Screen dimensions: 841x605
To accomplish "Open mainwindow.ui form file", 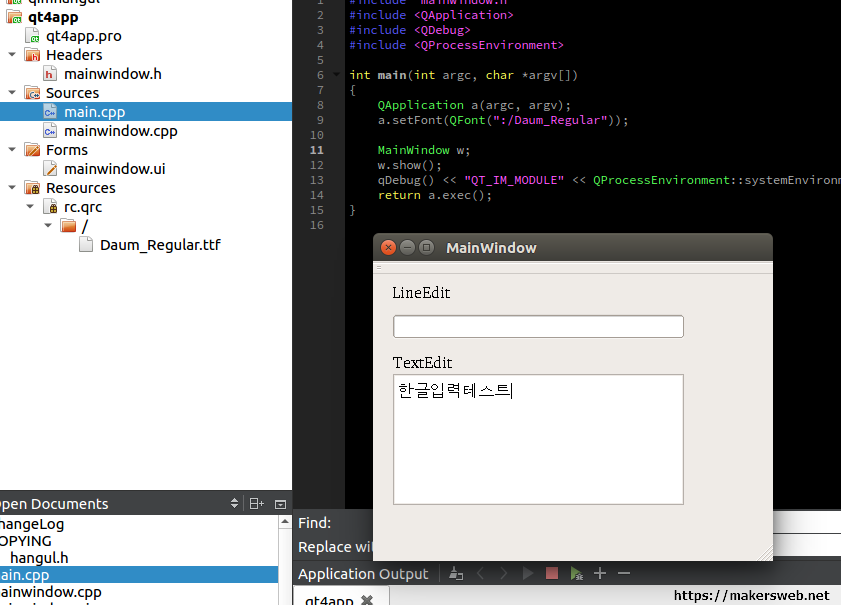I will [x=115, y=169].
